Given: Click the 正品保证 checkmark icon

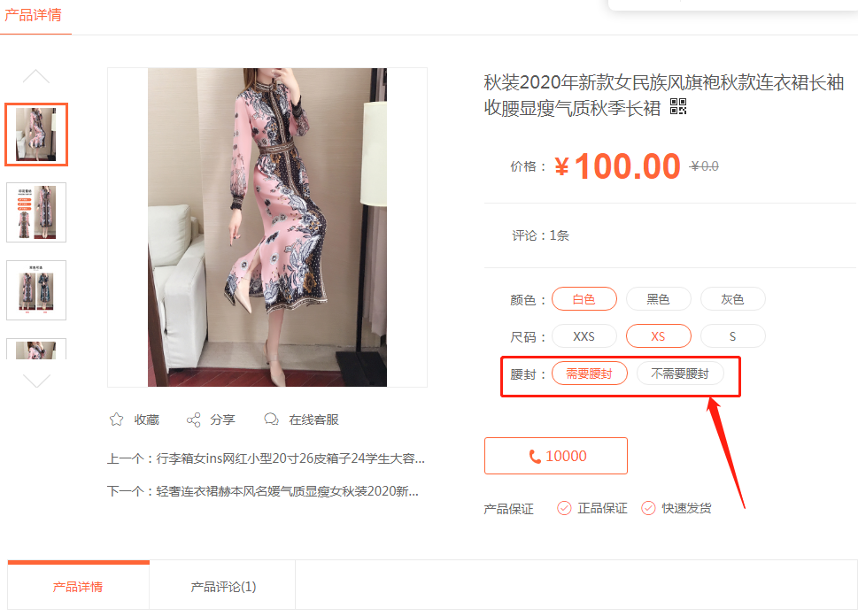Looking at the screenshot, I should click(564, 508).
